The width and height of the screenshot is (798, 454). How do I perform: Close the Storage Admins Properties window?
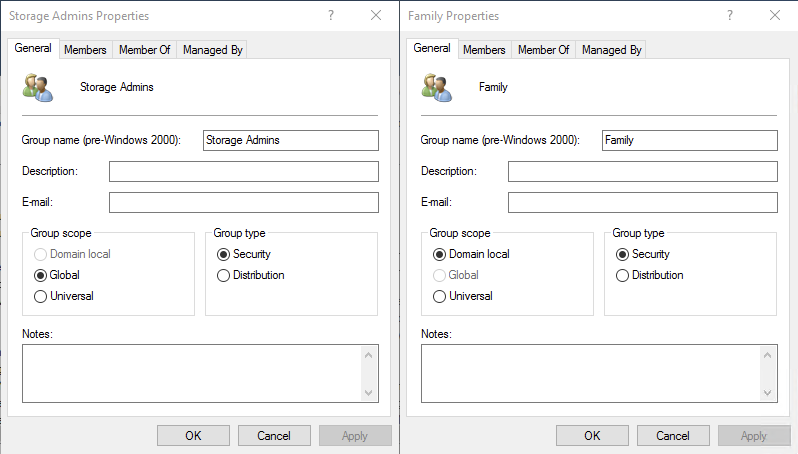[376, 15]
